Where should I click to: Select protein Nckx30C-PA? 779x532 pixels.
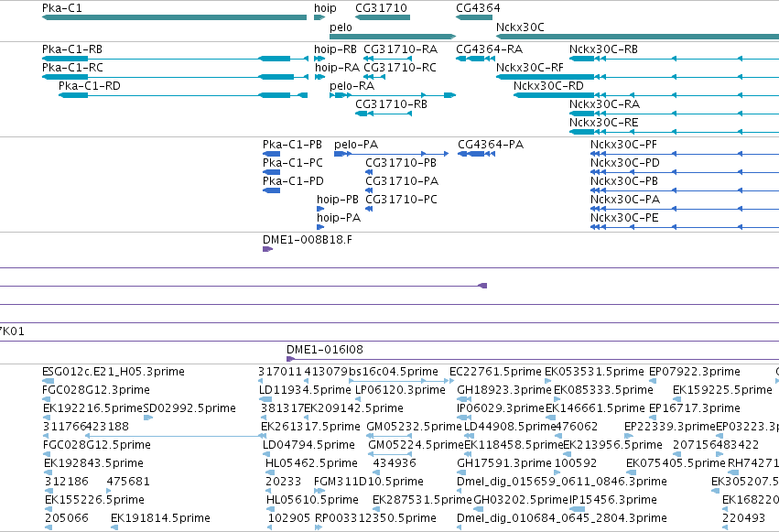[x=685, y=209]
